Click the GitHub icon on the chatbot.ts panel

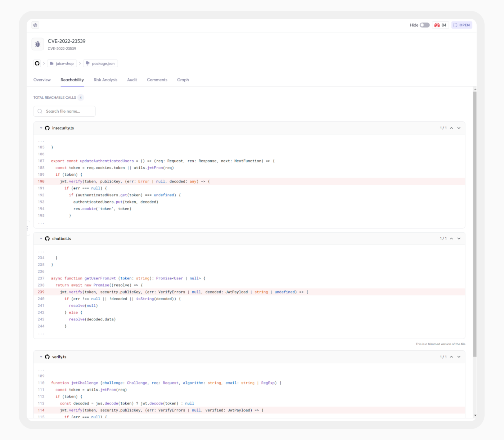[x=47, y=238]
